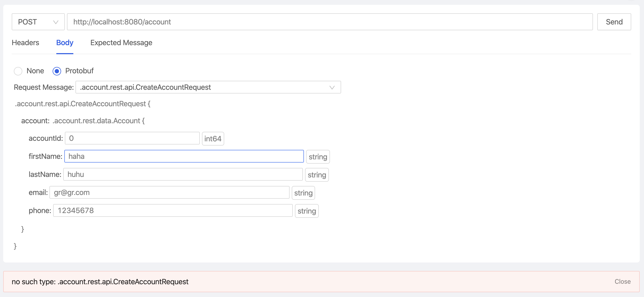Click the firstName input containing haha
The width and height of the screenshot is (644, 297).
pyautogui.click(x=184, y=156)
